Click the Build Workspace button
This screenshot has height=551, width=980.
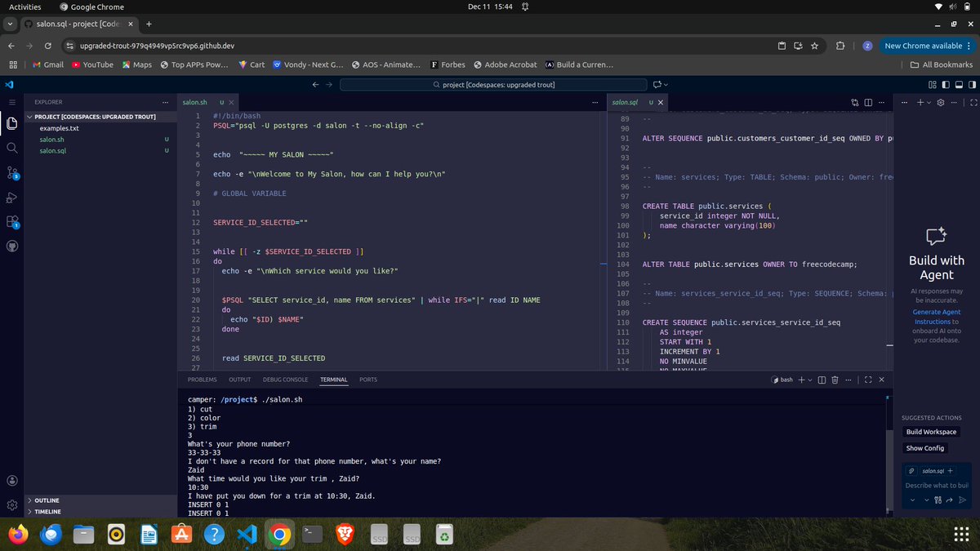pos(931,432)
